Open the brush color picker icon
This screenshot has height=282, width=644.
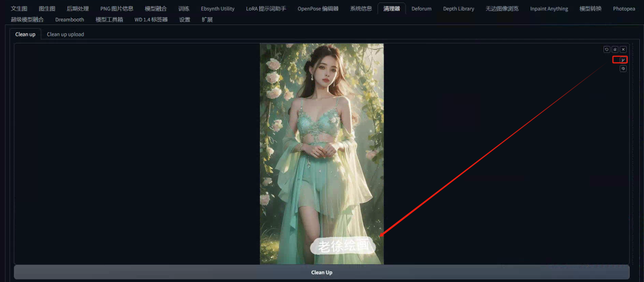point(623,69)
